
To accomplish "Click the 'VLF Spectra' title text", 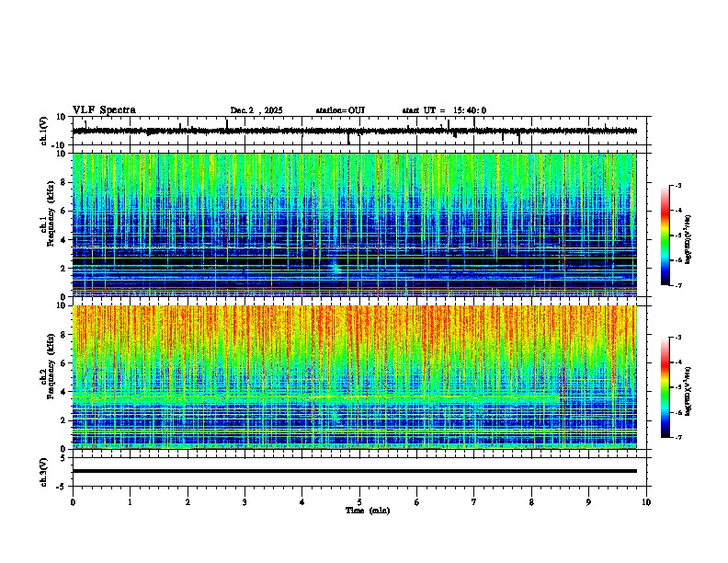I will (x=104, y=110).
